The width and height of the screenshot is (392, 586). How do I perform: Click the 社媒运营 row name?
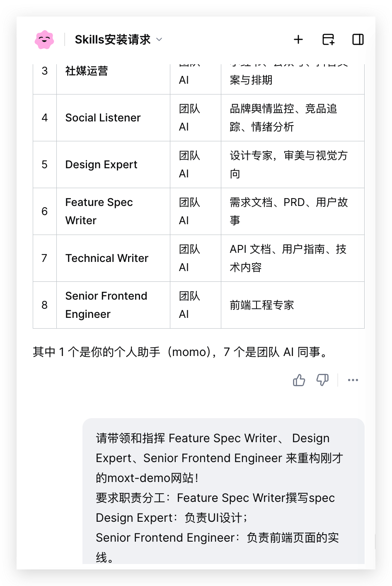[x=87, y=71]
